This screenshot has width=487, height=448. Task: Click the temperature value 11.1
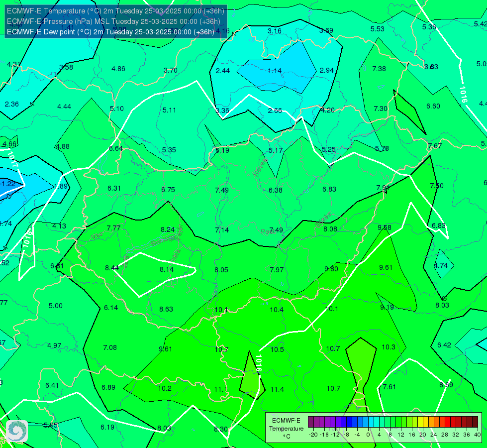click(221, 389)
